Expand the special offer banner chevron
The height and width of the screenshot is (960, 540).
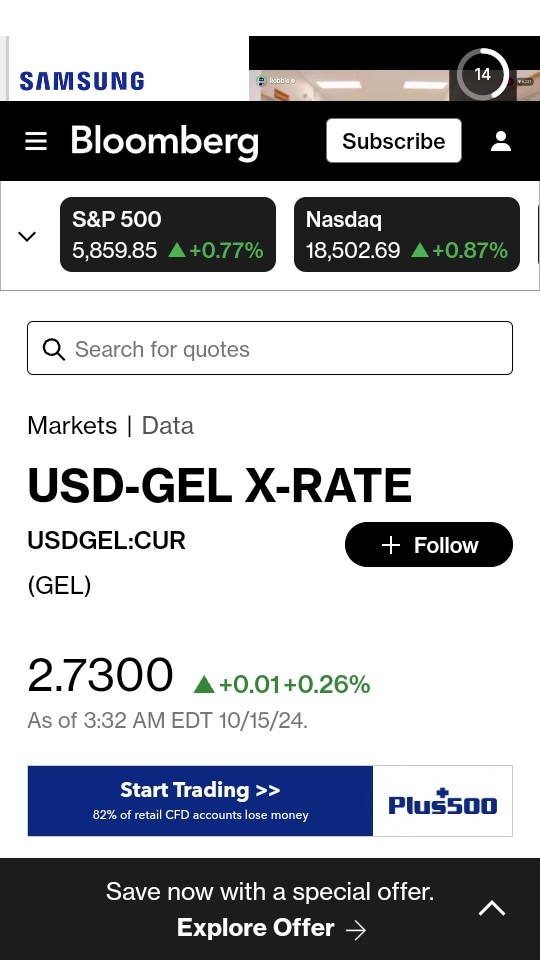pyautogui.click(x=492, y=909)
